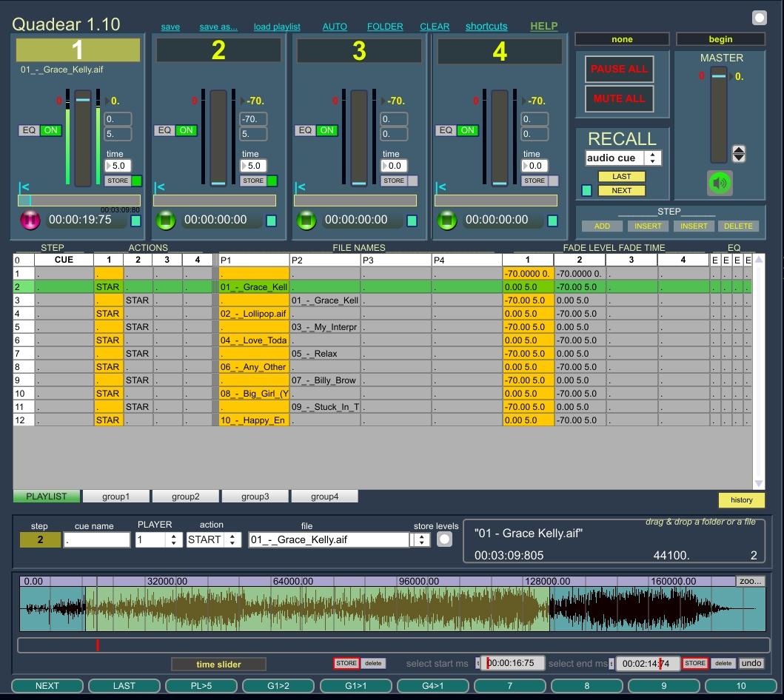
Task: Click the cyan square beside player 3 timer
Action: coord(412,221)
